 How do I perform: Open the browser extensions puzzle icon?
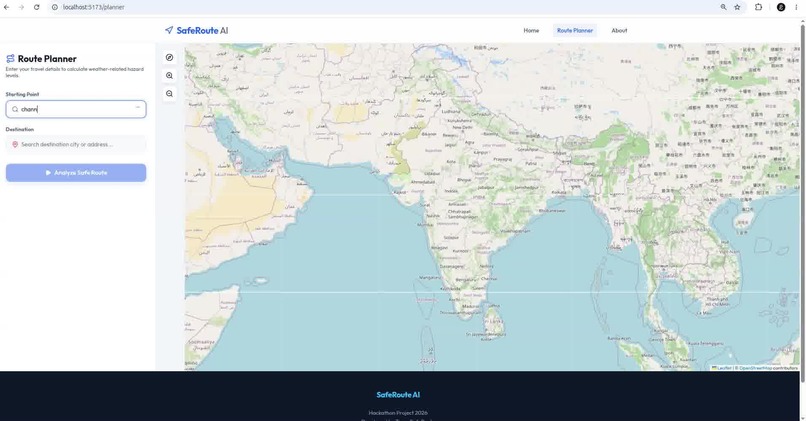tap(758, 7)
